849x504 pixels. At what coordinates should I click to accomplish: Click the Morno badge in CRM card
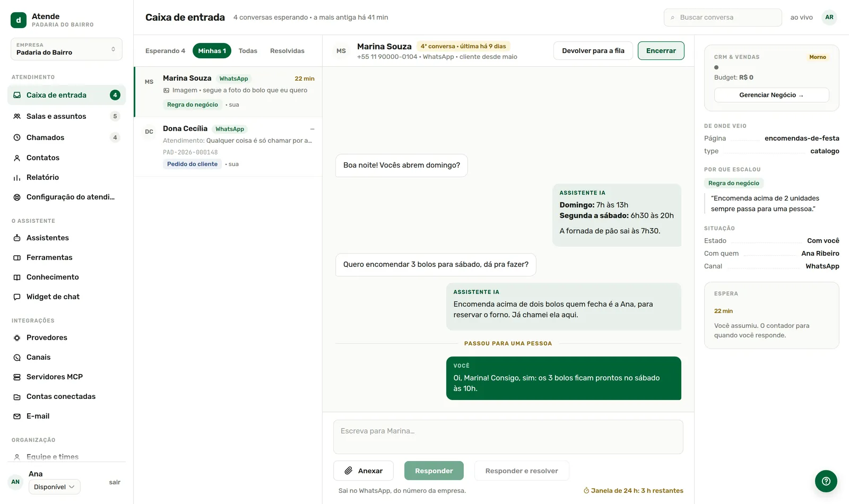[818, 57]
